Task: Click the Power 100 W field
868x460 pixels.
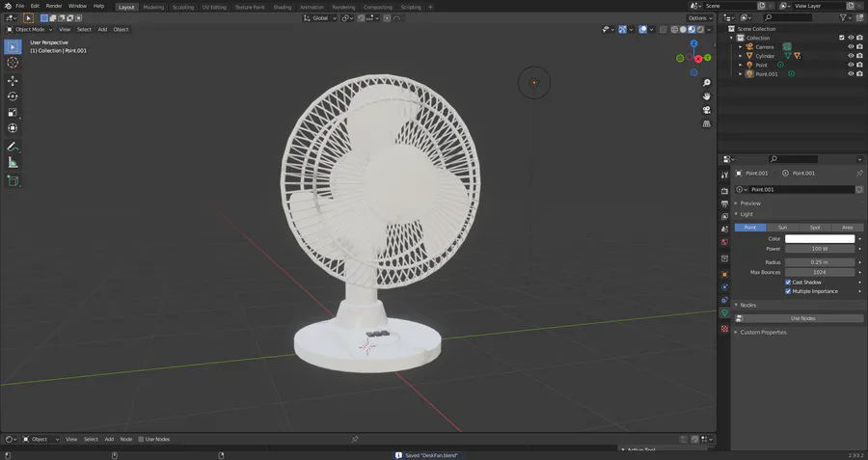Action: click(820, 249)
